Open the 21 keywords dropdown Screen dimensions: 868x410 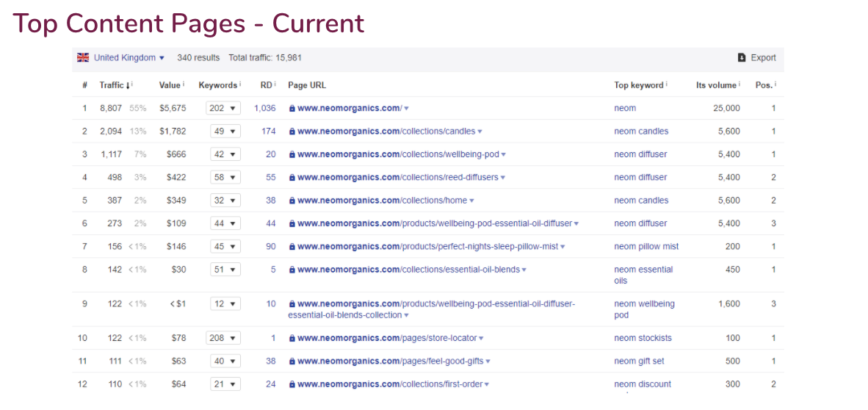tap(225, 384)
